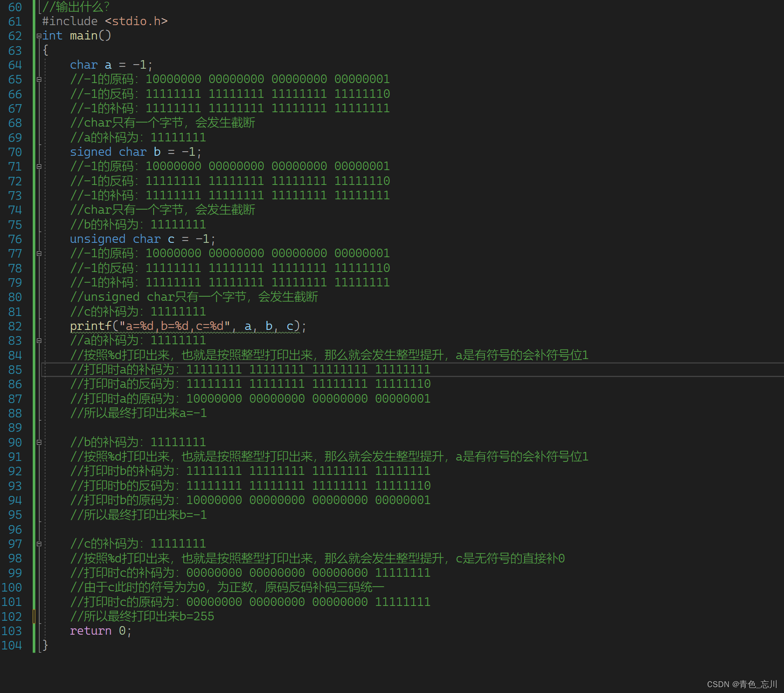Collapse the comment block fold at line 65
This screenshot has width=784, height=693.
pyautogui.click(x=39, y=79)
